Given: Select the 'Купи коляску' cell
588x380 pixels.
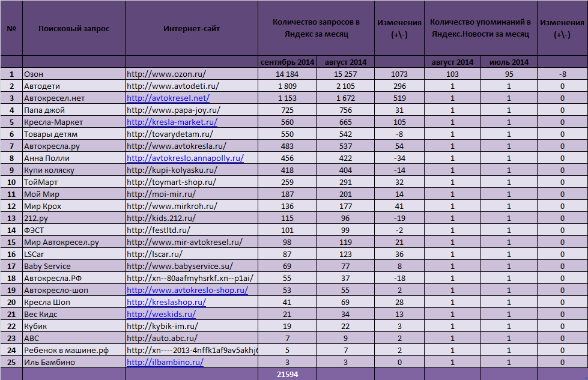Looking at the screenshot, I should click(x=74, y=170).
